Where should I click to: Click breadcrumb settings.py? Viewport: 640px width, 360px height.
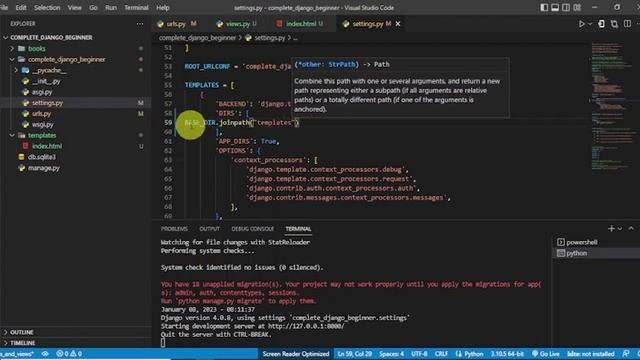[x=269, y=38]
